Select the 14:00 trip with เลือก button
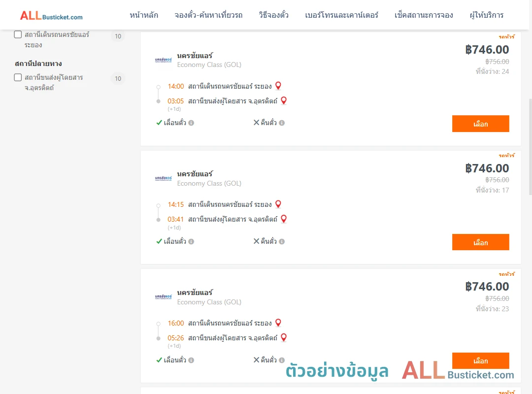The image size is (532, 394). pos(480,124)
